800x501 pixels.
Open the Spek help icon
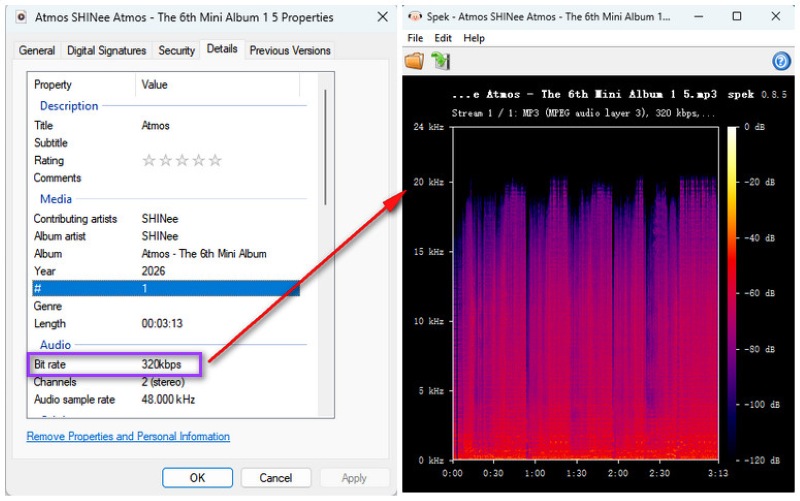point(781,61)
